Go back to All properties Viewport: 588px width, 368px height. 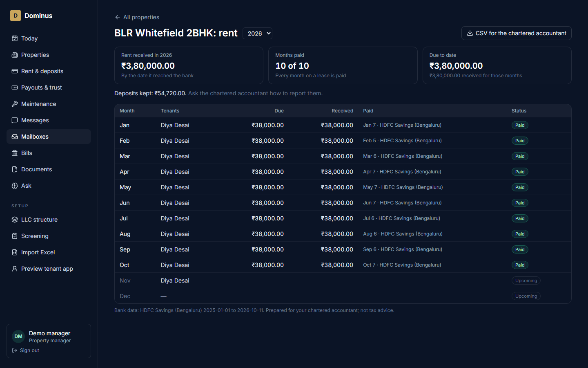click(x=137, y=17)
